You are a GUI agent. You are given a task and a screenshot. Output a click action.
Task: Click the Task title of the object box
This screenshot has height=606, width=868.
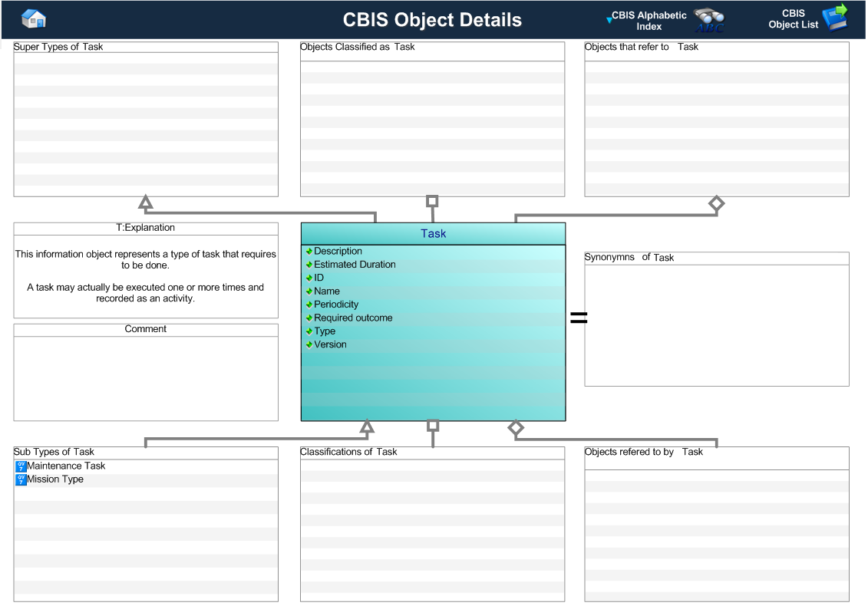[x=434, y=233]
